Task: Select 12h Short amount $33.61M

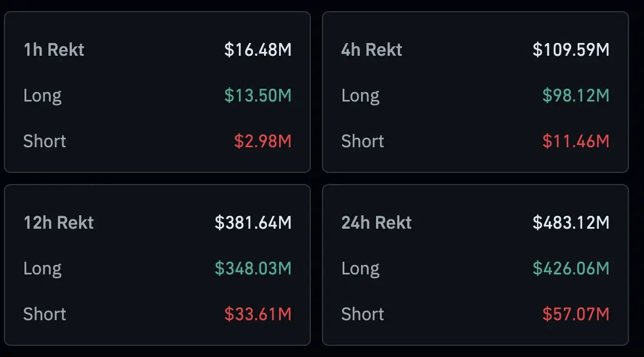Action: [258, 314]
